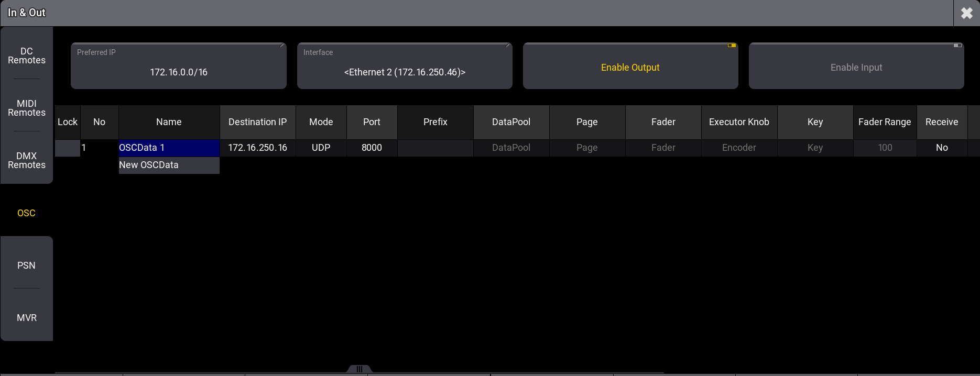Select the OSC tab
980x376 pixels.
point(27,213)
